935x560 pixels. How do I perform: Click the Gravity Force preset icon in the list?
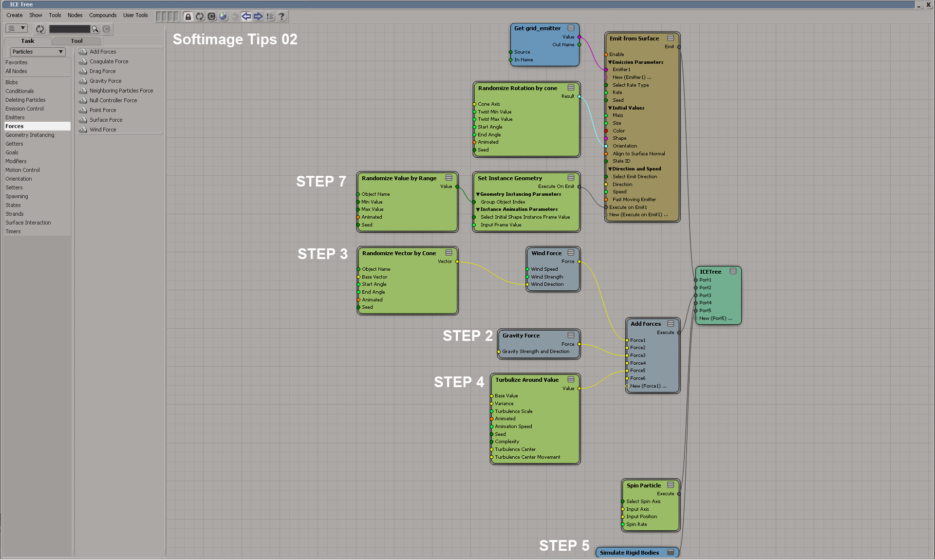83,81
